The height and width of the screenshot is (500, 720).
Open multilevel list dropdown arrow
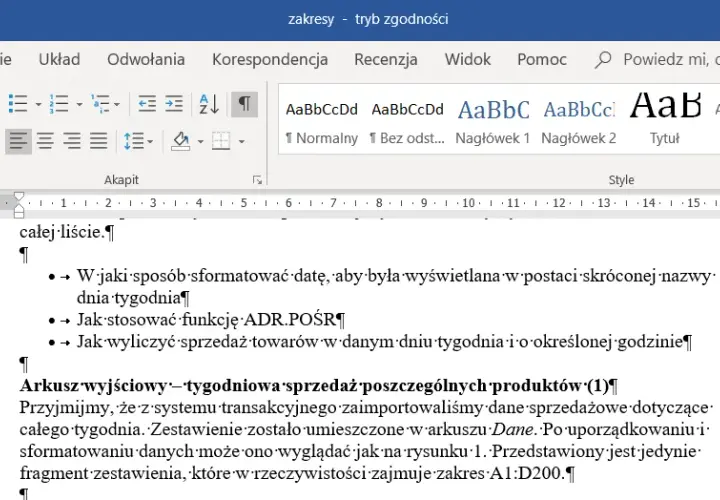click(x=117, y=104)
